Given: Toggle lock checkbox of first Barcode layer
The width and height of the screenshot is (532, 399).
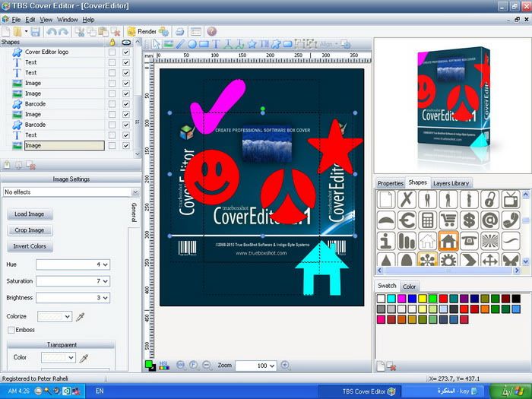Looking at the screenshot, I should click(x=112, y=104).
